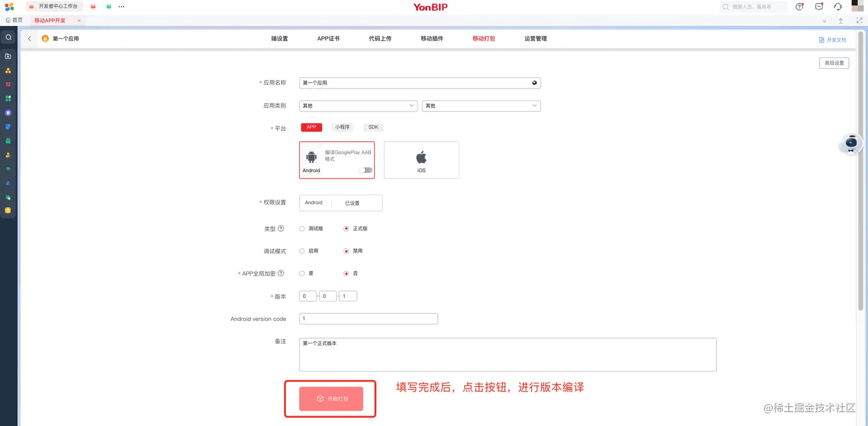Open the second 应用类别 dropdown
868x426 pixels.
[x=481, y=106]
